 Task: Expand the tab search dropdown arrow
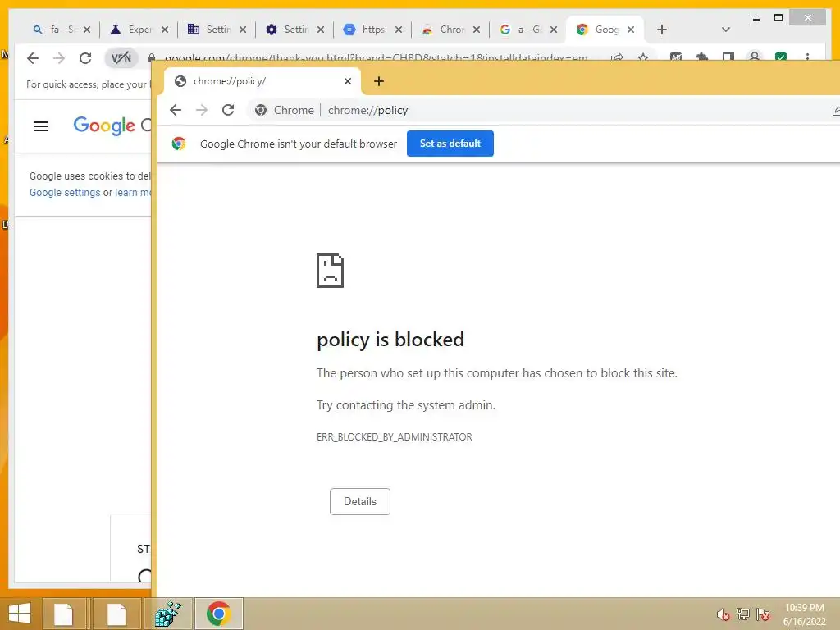pyautogui.click(x=726, y=30)
